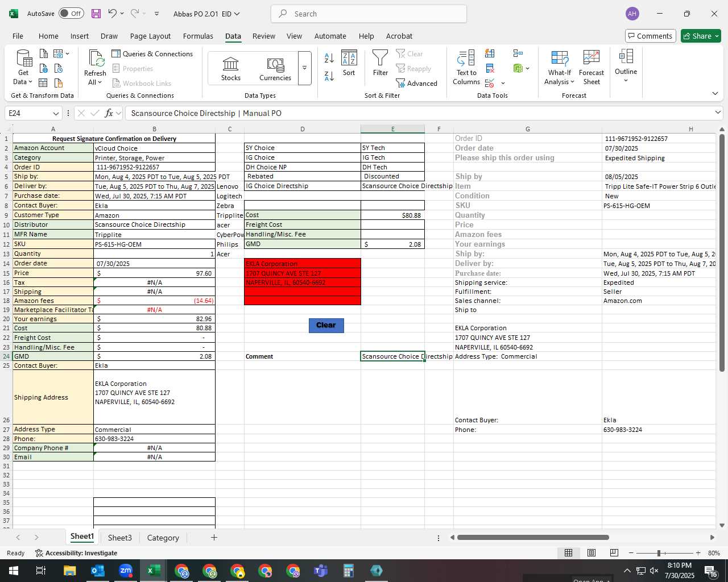728x582 pixels.
Task: Click the horizontal scrollbar thumb
Action: click(x=533, y=537)
